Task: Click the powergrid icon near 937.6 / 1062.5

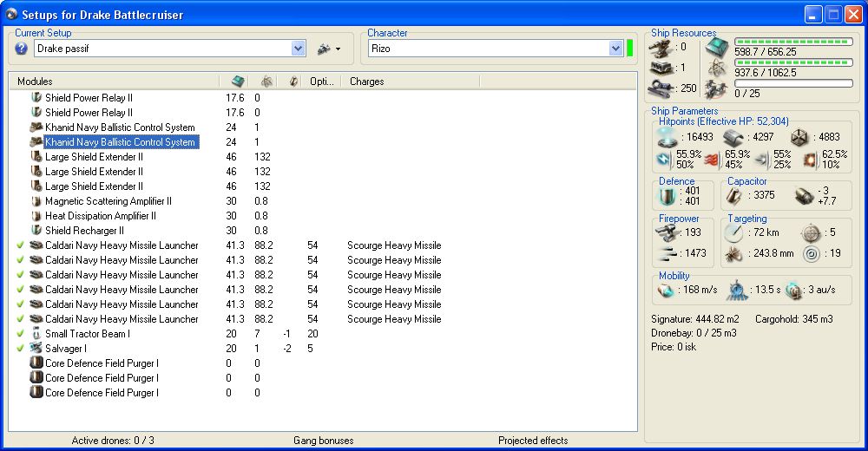Action: [718, 69]
